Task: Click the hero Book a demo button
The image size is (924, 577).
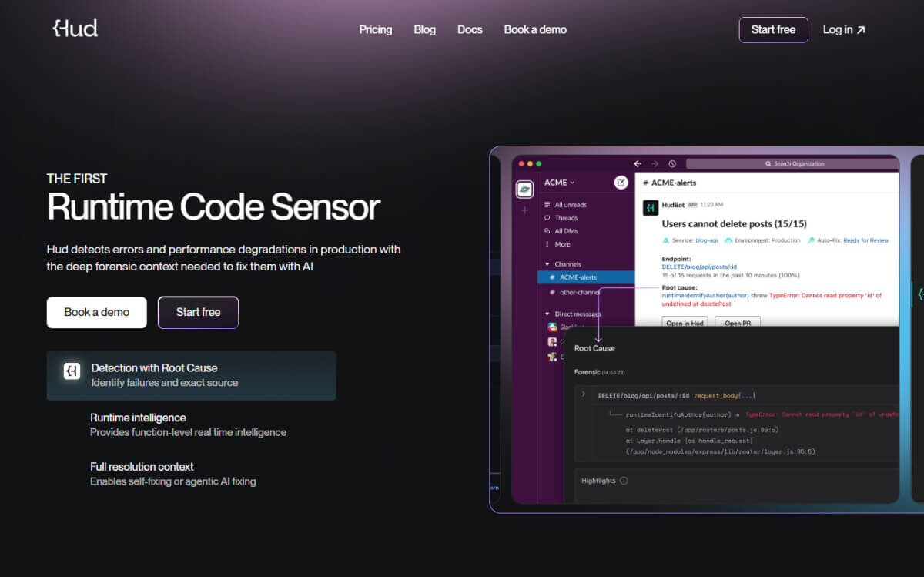Action: (96, 312)
